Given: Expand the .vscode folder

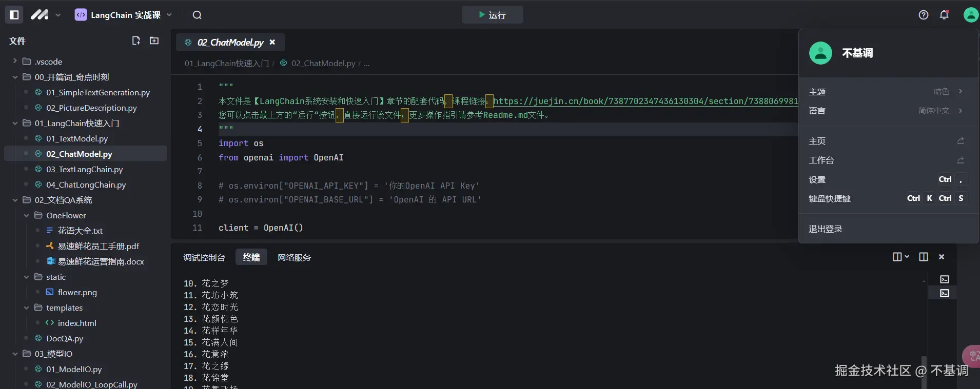Looking at the screenshot, I should point(15,61).
